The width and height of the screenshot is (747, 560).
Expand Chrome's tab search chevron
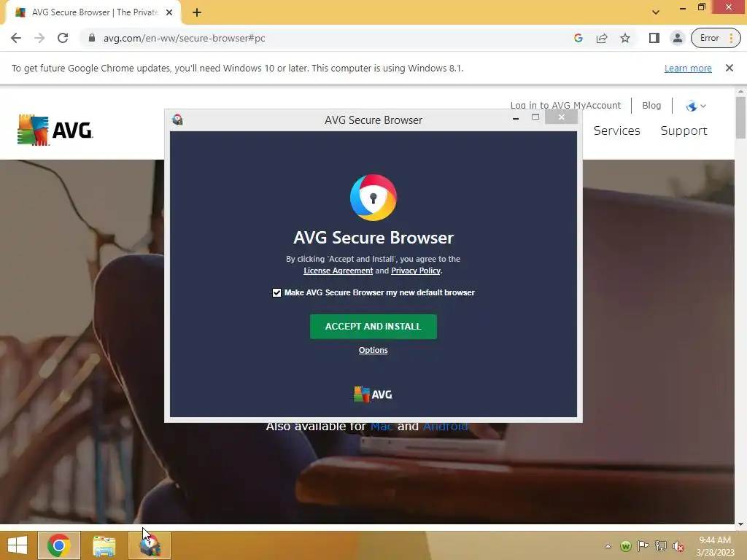(656, 12)
